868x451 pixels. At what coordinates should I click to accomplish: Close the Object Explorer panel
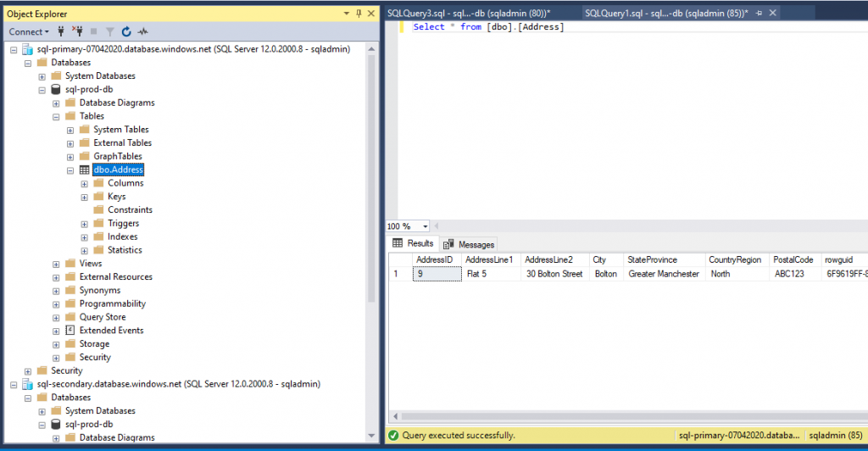[x=371, y=14]
